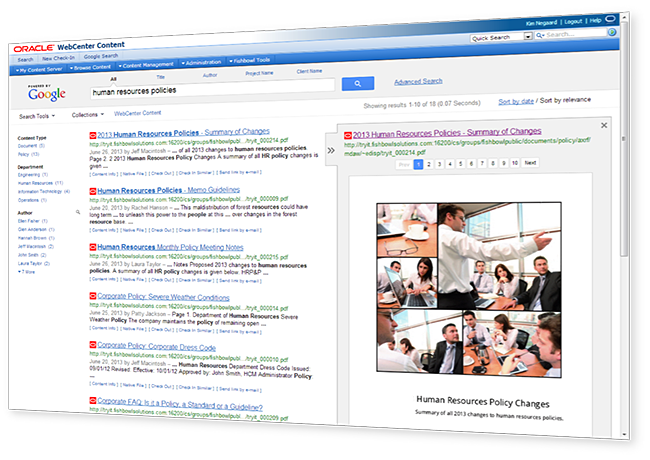650x460 pixels.
Task: Open the Administration dropdown menu
Action: click(x=201, y=63)
